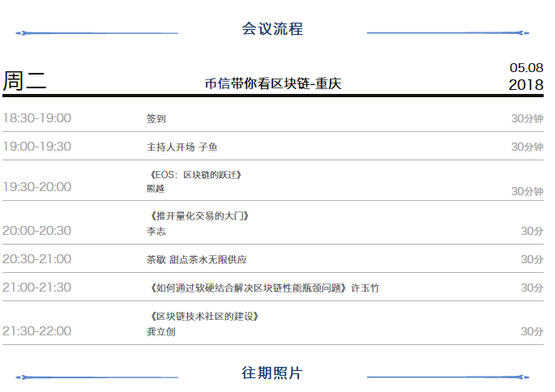The image size is (555, 392).
Task: Click the 会议流程 section heading
Action: 272,29
